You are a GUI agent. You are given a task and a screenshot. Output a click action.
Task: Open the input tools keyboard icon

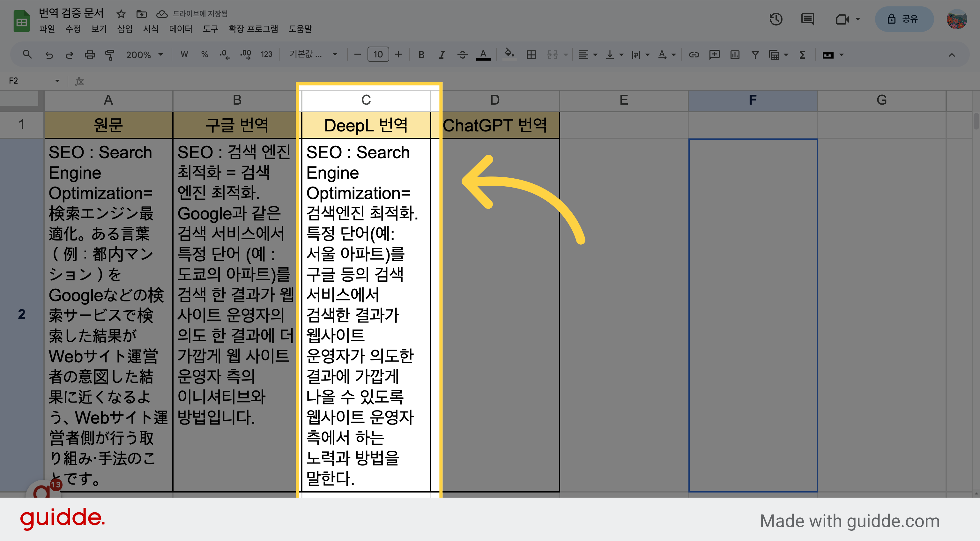828,55
